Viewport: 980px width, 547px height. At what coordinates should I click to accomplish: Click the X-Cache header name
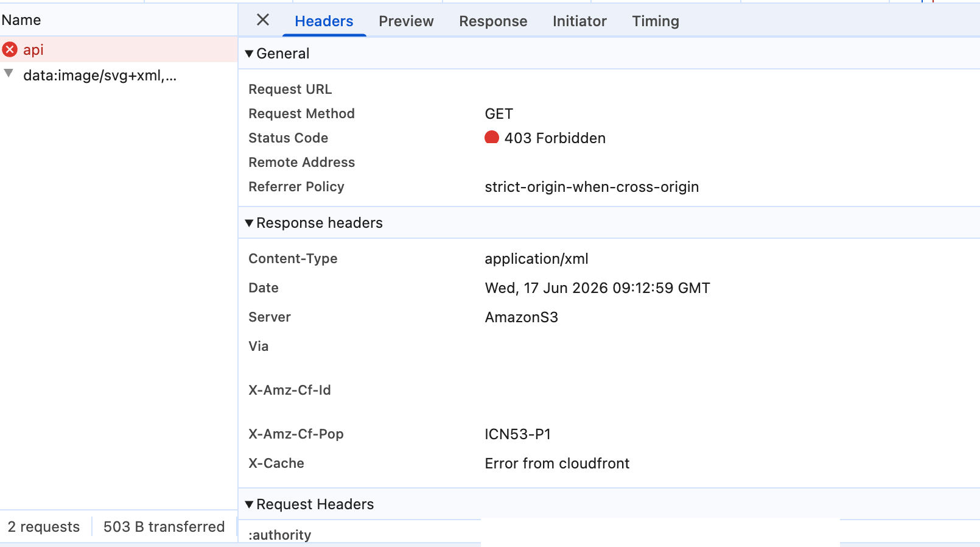point(276,464)
